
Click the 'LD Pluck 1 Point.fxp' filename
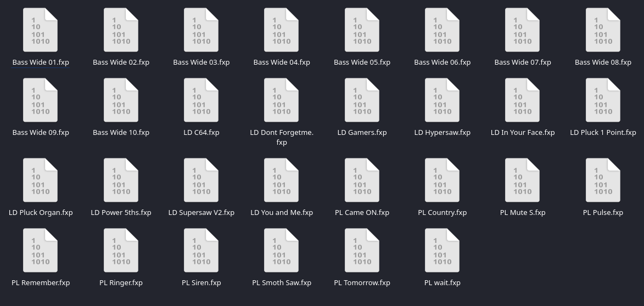[x=603, y=133]
